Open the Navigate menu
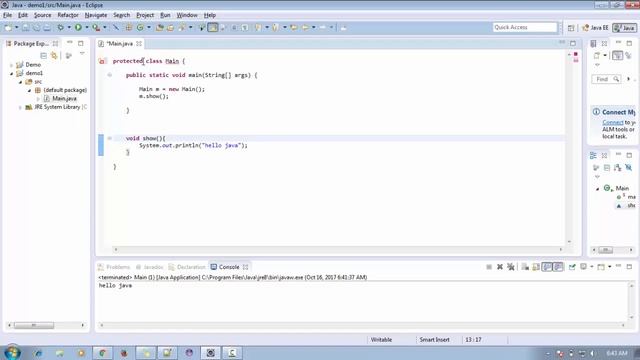The height and width of the screenshot is (360, 640). 96,15
